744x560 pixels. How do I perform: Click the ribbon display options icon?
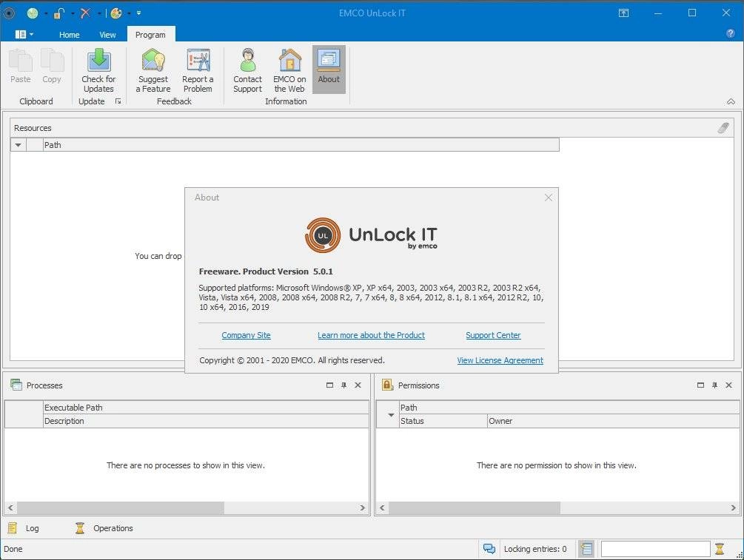(x=623, y=13)
